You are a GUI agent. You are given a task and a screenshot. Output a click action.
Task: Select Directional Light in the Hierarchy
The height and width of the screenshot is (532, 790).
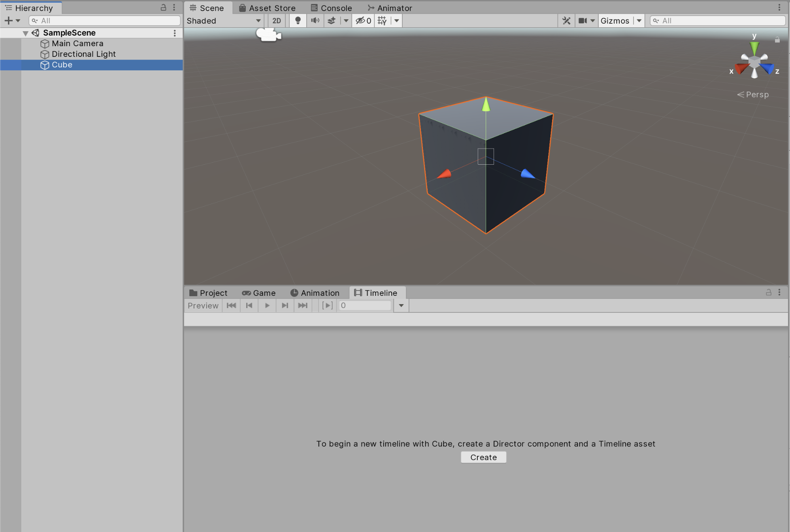[x=83, y=54]
